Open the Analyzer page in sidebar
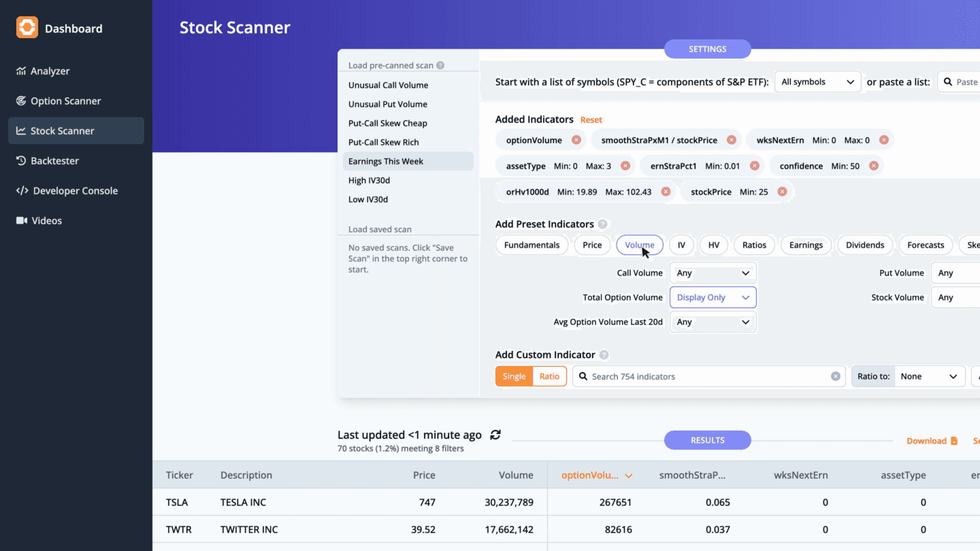Screen dimensions: 980x551 [x=76, y=71]
